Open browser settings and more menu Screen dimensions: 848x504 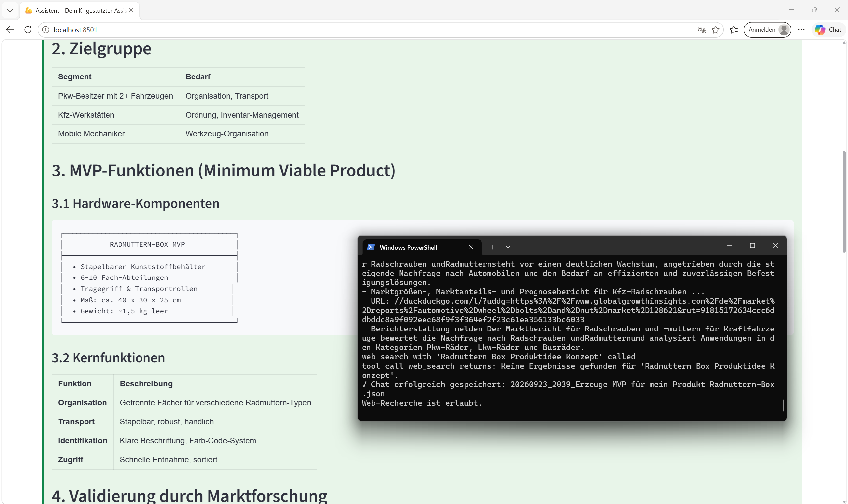(x=801, y=30)
